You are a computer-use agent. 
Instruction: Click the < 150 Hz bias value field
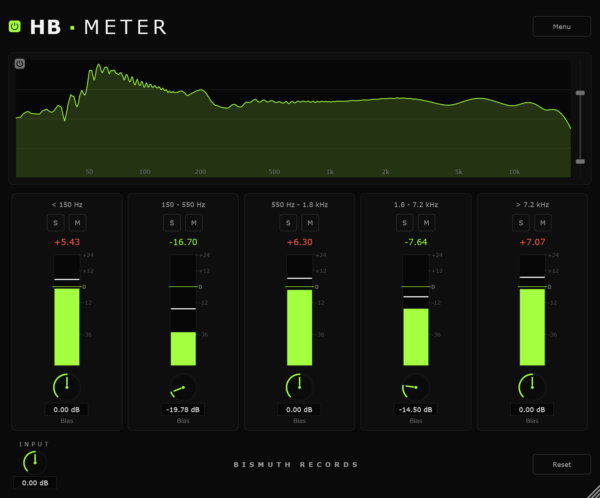click(67, 410)
